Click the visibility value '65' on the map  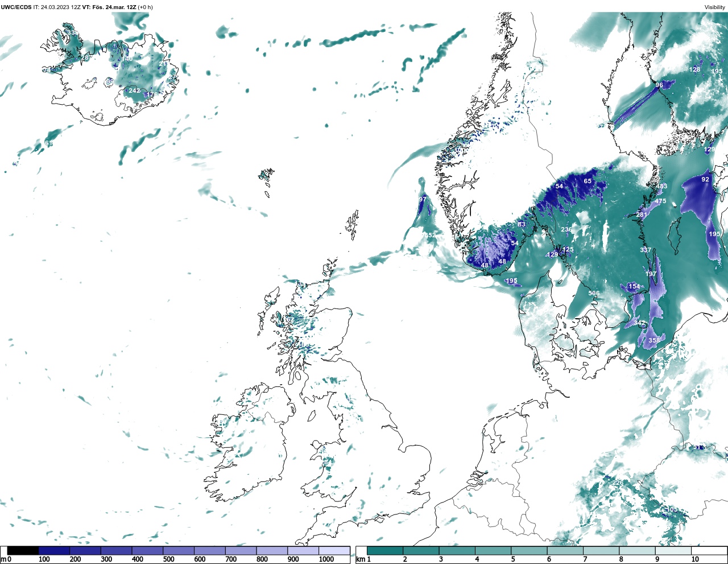pyautogui.click(x=588, y=182)
